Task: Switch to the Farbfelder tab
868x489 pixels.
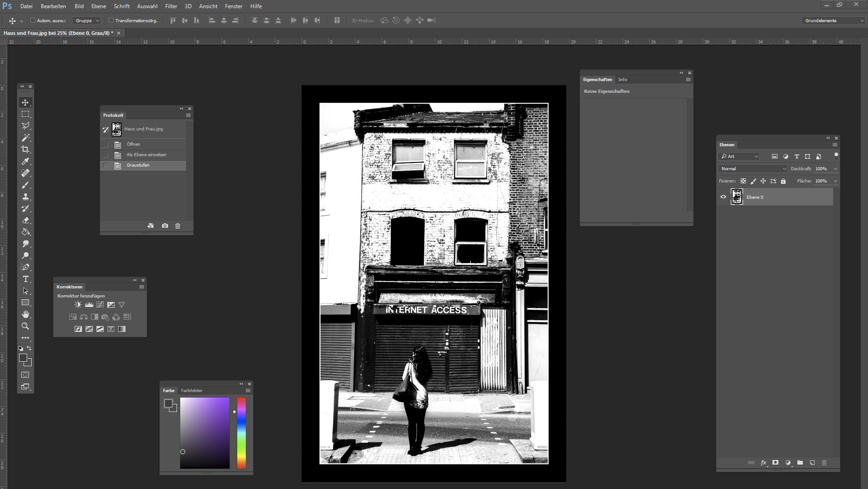Action: tap(192, 390)
